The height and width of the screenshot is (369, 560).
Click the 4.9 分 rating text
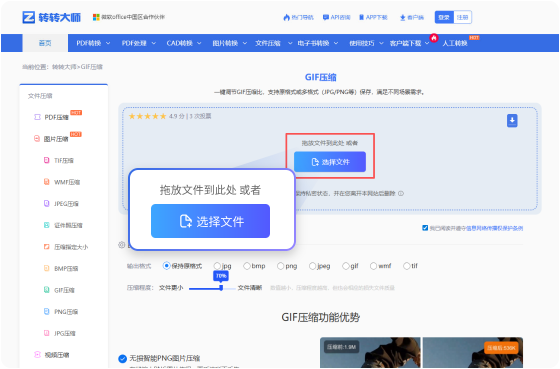(177, 116)
